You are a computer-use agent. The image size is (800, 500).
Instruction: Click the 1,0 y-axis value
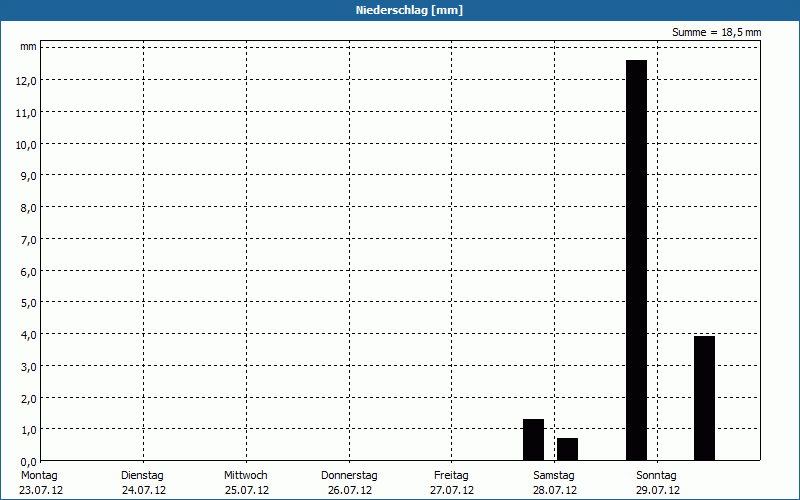[29, 430]
